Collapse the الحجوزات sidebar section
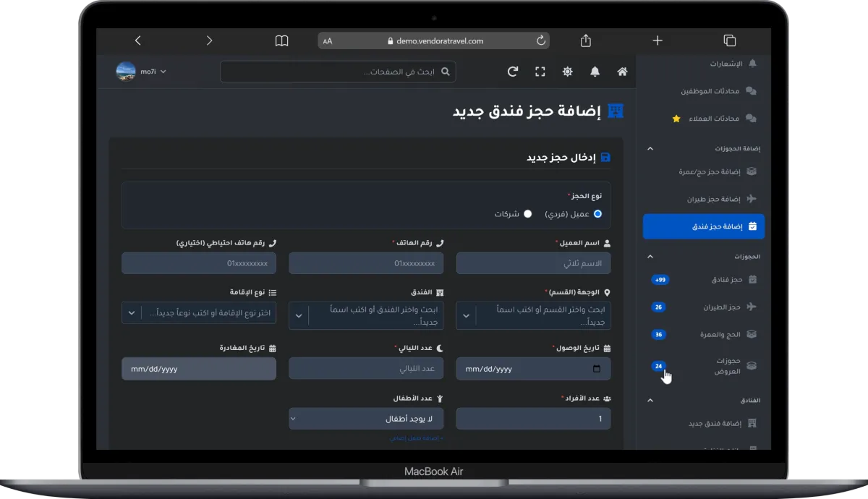The width and height of the screenshot is (868, 499). [x=650, y=256]
